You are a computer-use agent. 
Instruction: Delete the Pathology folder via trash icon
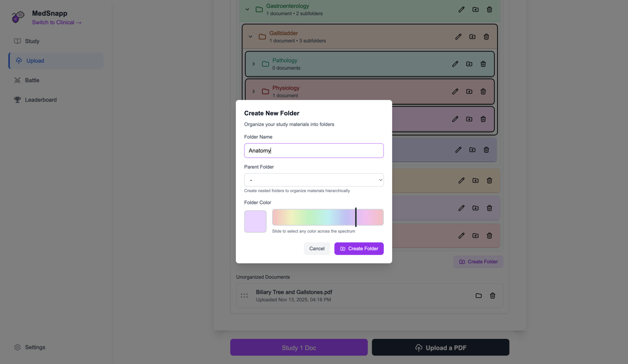[x=483, y=64]
